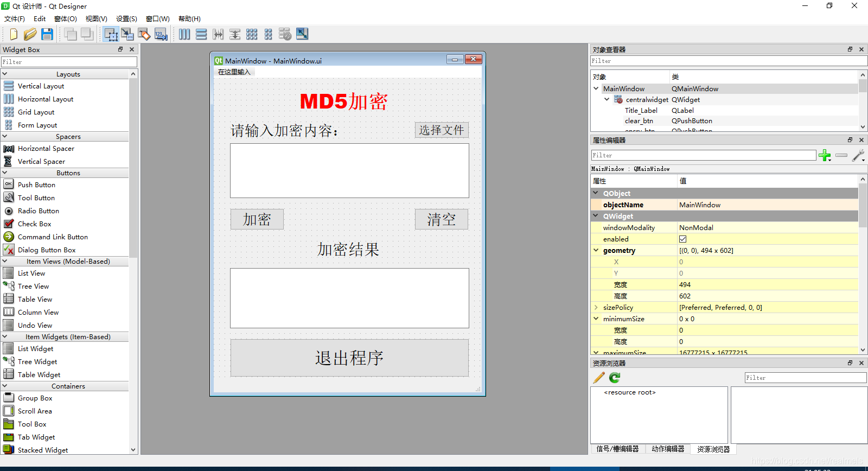
Task: Select Title_Label in object inspector
Action: click(x=641, y=110)
